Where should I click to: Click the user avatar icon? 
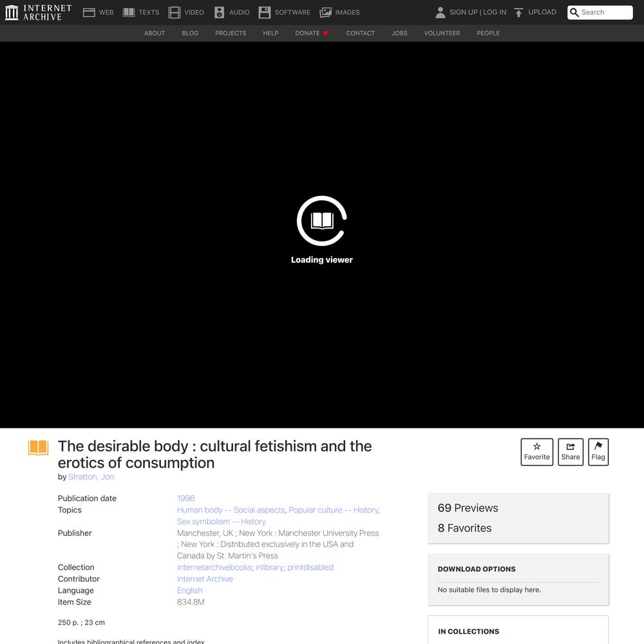440,12
